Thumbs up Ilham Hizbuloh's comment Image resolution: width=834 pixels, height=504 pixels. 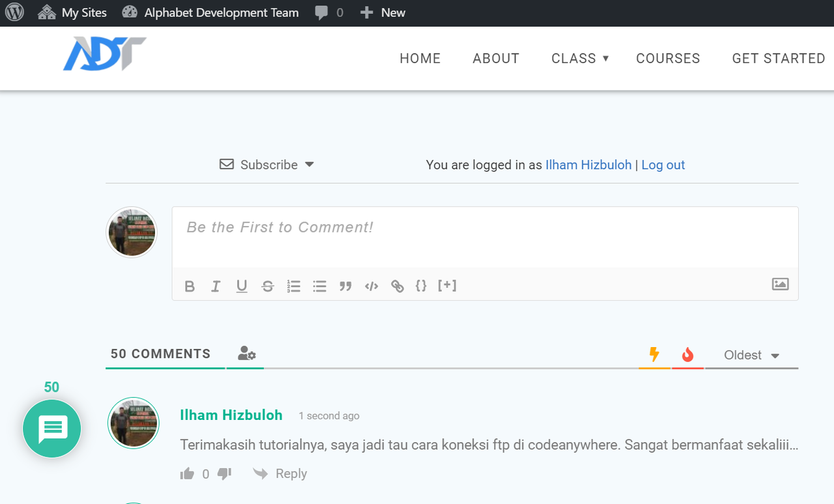[x=188, y=473]
